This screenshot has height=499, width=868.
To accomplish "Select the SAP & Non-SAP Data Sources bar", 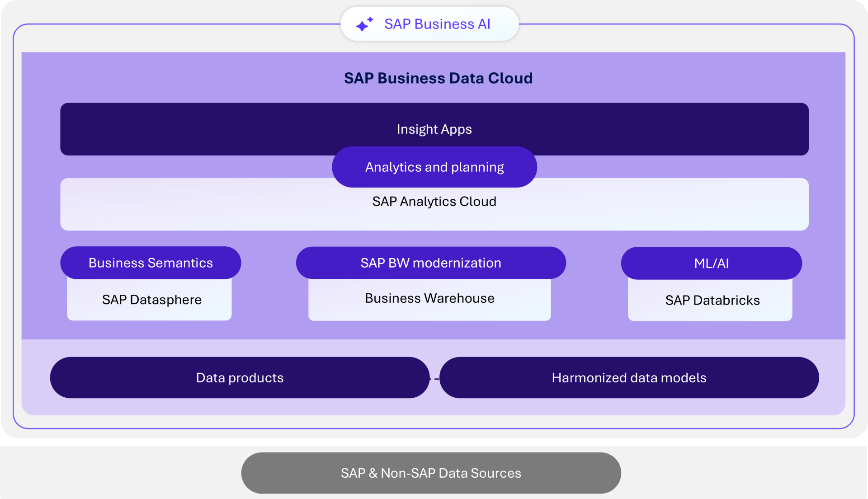I will coord(431,473).
